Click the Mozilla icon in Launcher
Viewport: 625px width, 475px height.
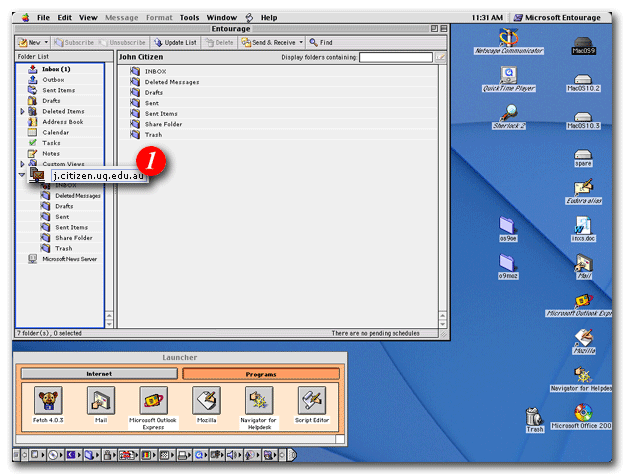click(x=206, y=402)
